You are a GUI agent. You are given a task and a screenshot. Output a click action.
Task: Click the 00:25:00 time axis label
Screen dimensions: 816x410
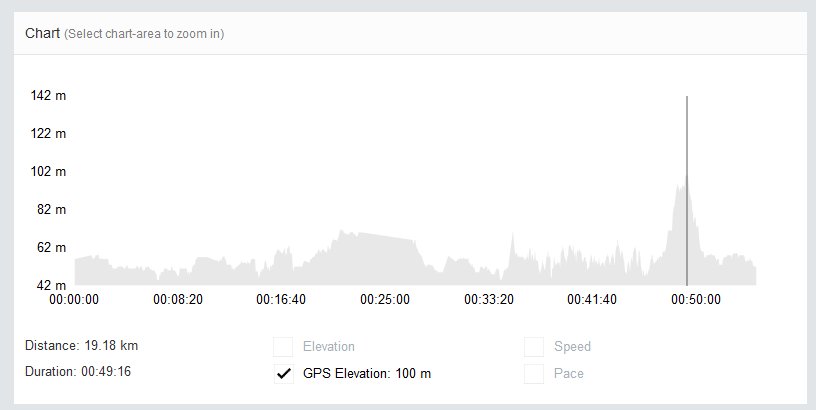click(385, 299)
